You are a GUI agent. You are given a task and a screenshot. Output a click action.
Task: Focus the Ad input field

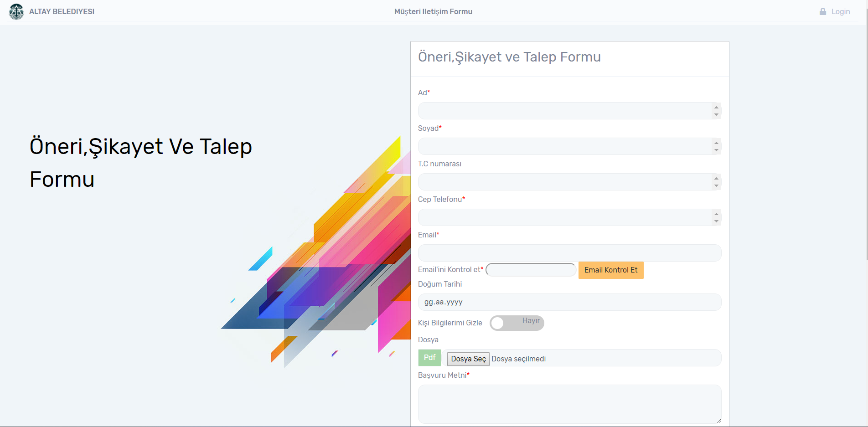point(564,111)
